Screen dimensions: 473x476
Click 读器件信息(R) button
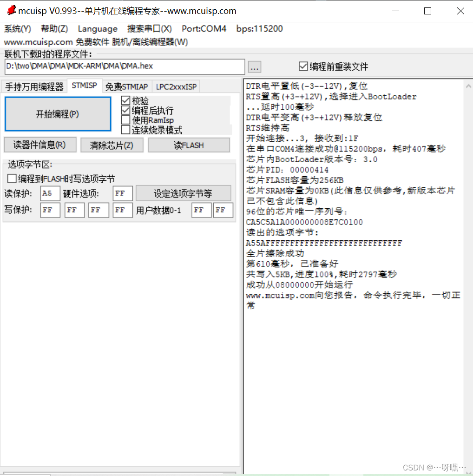[40, 145]
